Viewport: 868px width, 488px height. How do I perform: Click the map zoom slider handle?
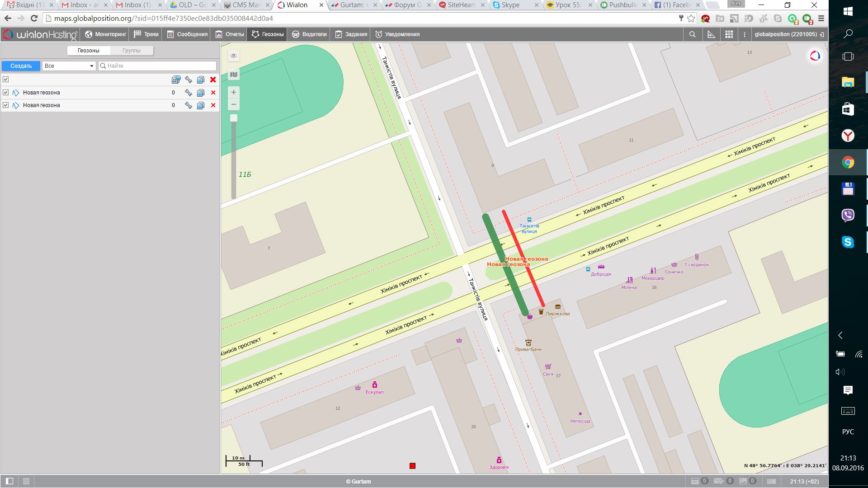tap(234, 118)
